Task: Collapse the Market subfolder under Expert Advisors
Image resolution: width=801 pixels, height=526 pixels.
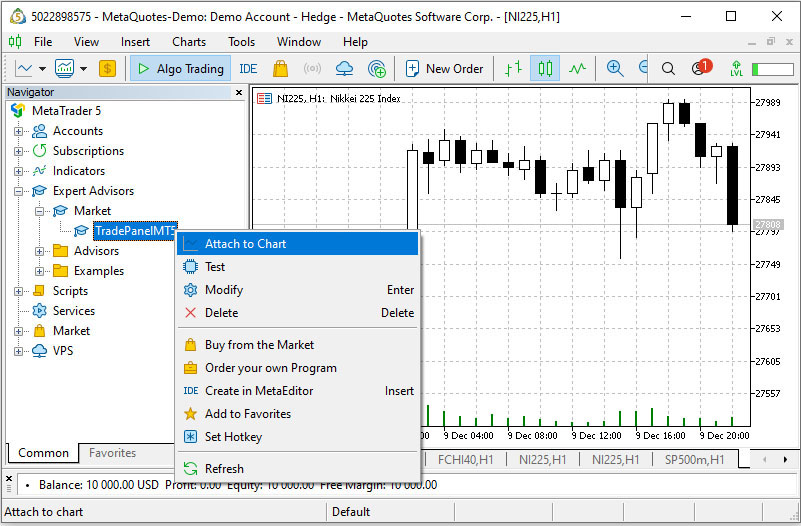Action: [39, 211]
